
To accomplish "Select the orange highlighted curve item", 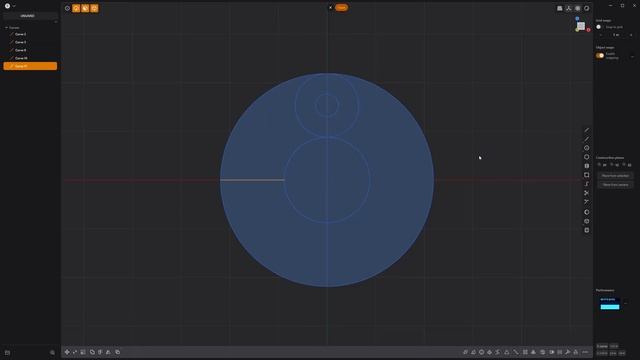I will [x=30, y=66].
